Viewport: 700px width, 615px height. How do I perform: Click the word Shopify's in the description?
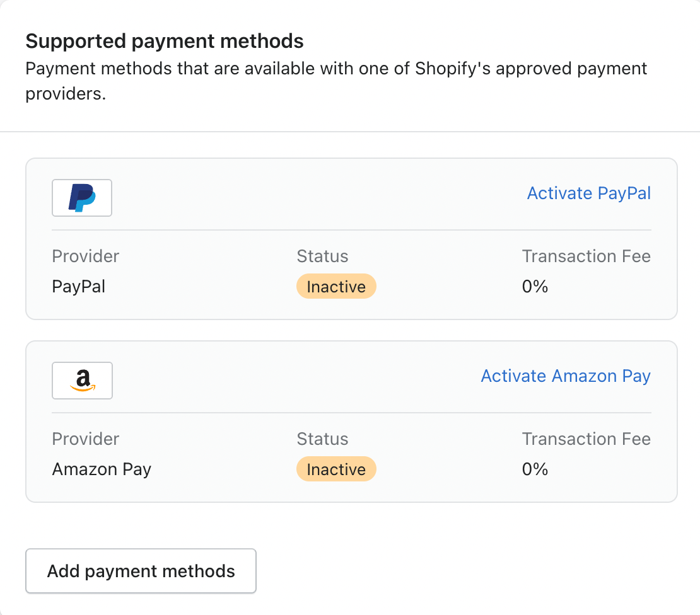click(x=453, y=68)
